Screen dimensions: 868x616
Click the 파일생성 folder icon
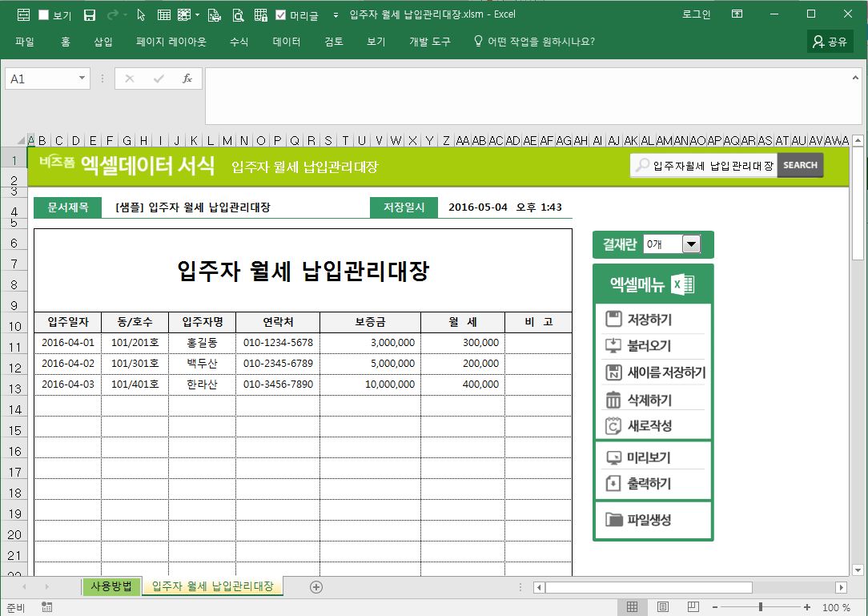[614, 520]
